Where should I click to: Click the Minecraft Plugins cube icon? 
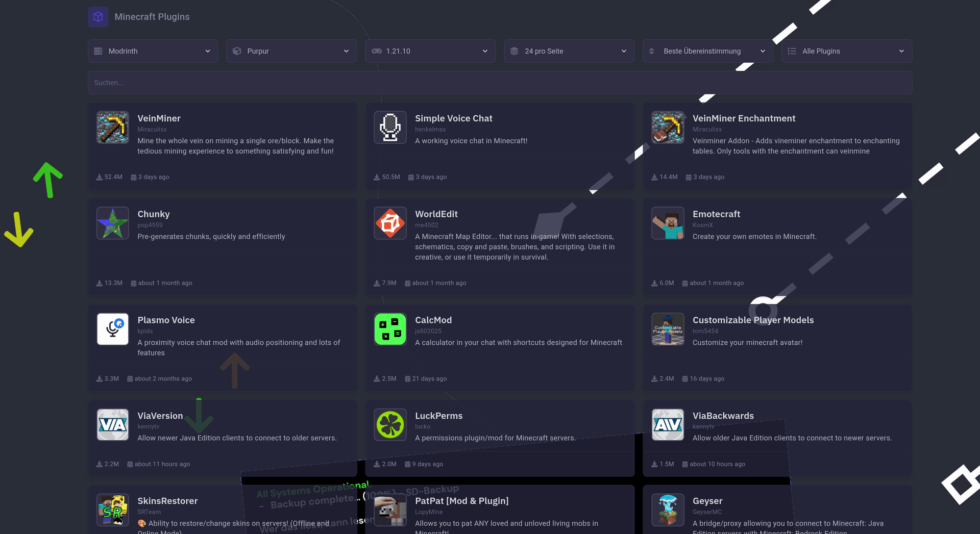tap(98, 17)
